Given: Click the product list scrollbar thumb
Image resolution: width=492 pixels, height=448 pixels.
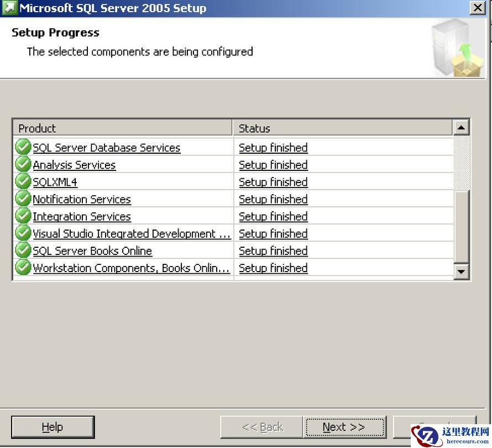Looking at the screenshot, I should point(461,226).
